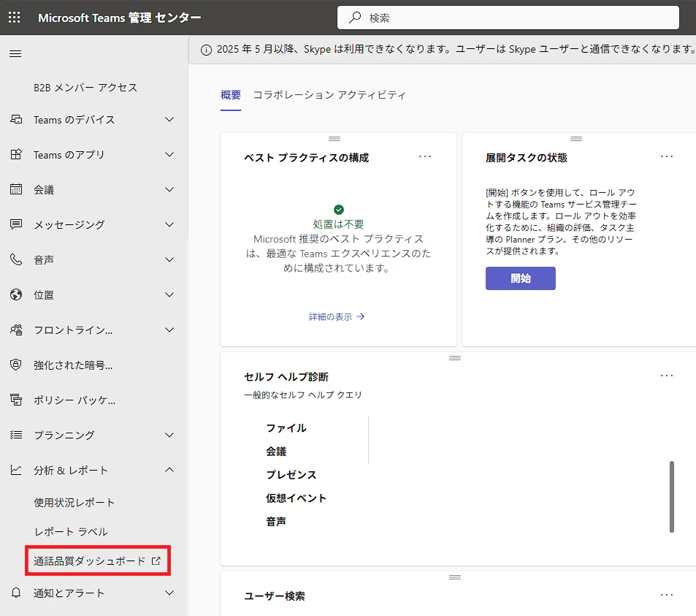Click the 会議 calendar icon

tap(16, 189)
